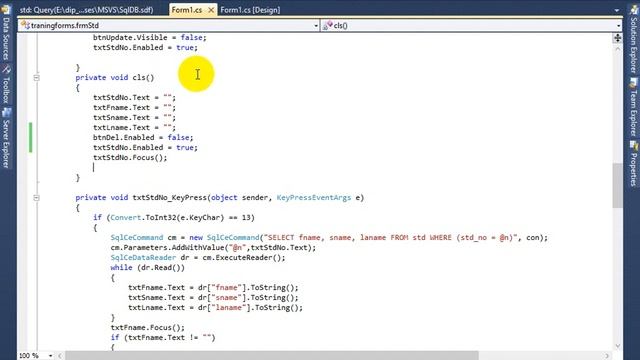Screen dimensions: 640x360
Task: Open the Server Explorer side panel
Action: tap(6, 138)
